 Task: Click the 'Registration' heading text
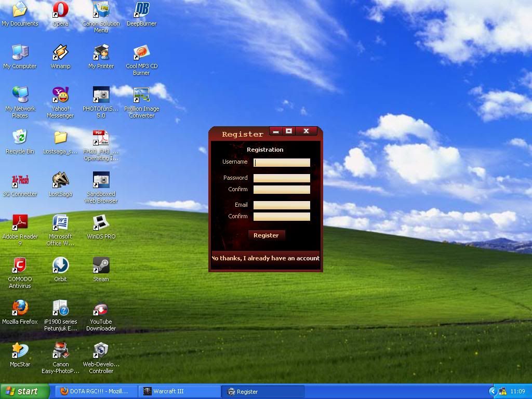point(265,150)
